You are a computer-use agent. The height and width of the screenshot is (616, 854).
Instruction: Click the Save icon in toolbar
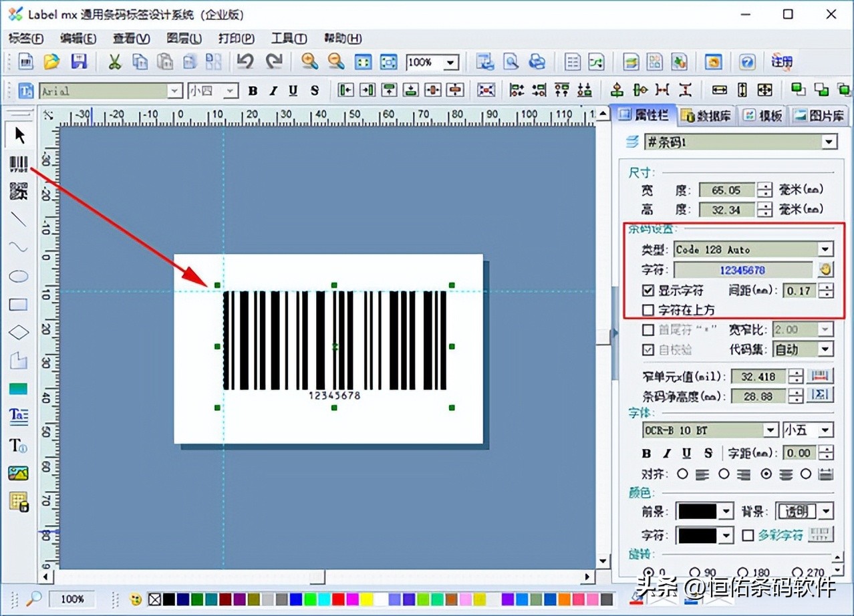point(79,62)
